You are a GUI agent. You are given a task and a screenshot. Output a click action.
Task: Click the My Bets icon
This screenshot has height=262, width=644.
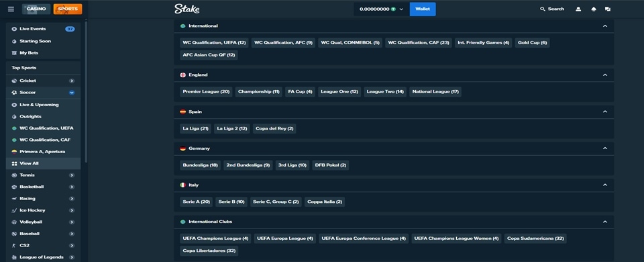pos(14,53)
